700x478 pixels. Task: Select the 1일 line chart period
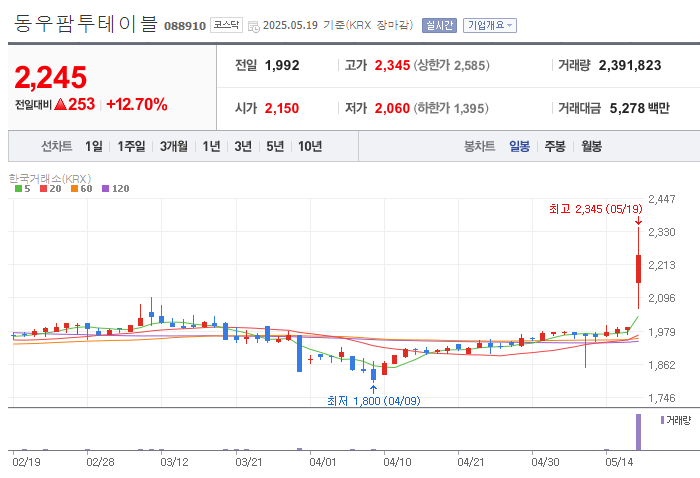click(x=94, y=146)
